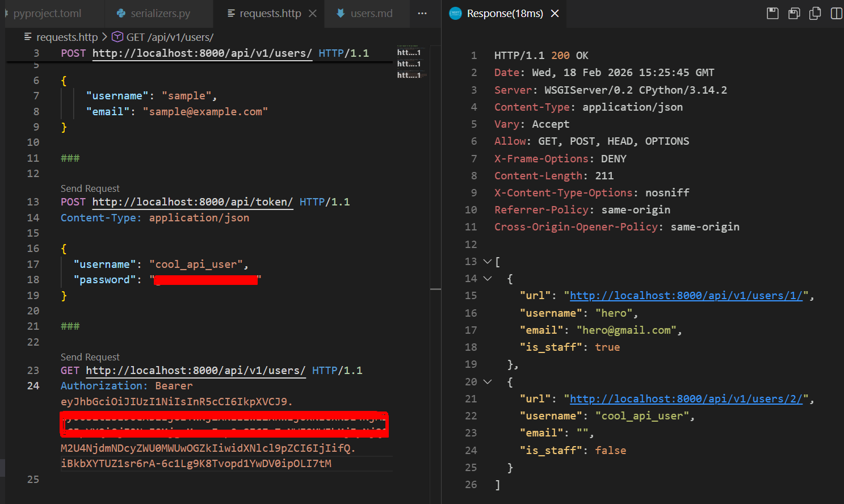Close the requests.http tab
Viewport: 844px width, 504px height.
pyautogui.click(x=313, y=13)
